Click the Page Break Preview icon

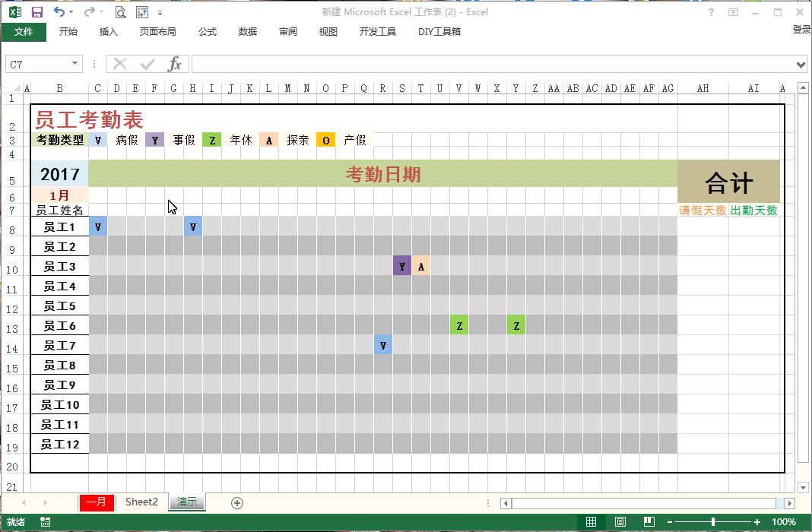pyautogui.click(x=649, y=522)
